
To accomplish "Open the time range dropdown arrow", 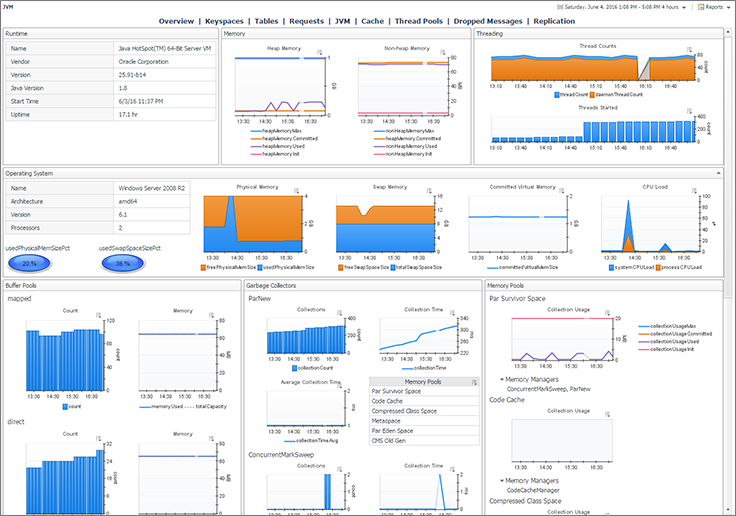I will (x=684, y=8).
